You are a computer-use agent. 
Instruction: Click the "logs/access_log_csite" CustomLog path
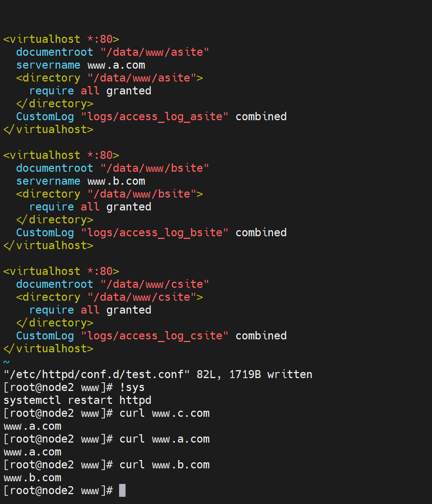tap(155, 336)
